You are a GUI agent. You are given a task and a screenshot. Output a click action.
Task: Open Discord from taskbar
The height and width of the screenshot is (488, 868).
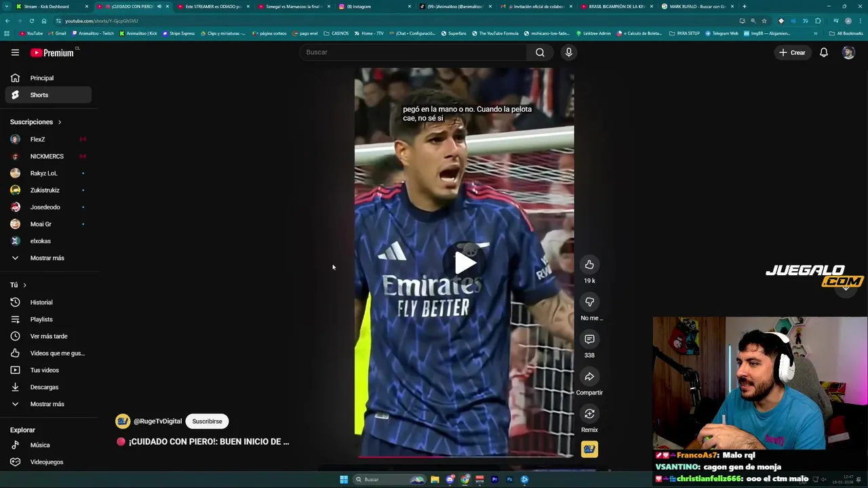pyautogui.click(x=450, y=479)
